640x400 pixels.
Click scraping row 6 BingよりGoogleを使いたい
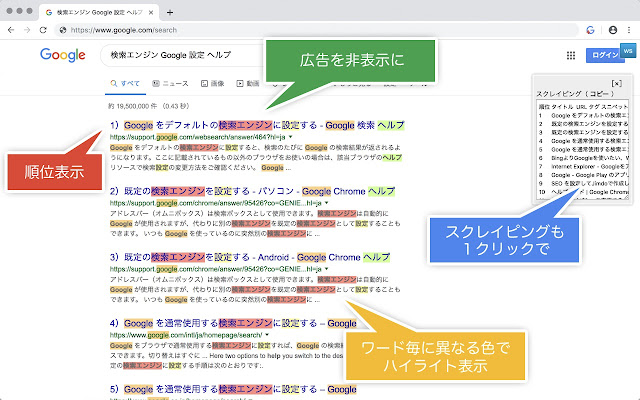[x=583, y=158]
